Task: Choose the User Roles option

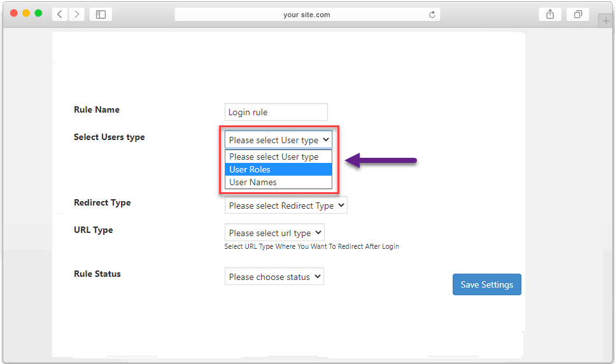Action: point(278,169)
